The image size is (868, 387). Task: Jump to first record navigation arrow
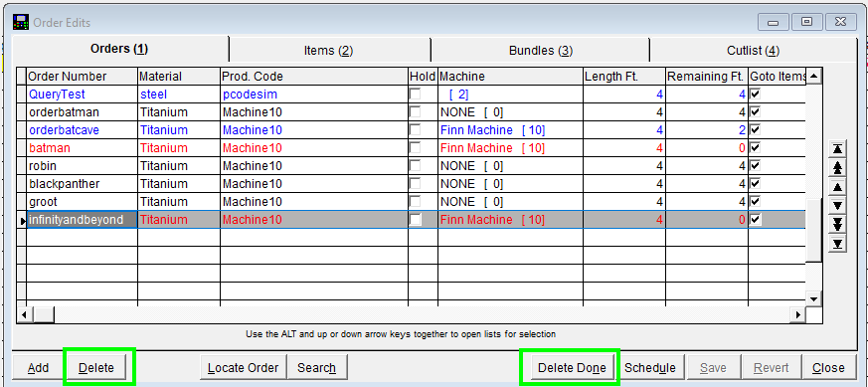(837, 148)
